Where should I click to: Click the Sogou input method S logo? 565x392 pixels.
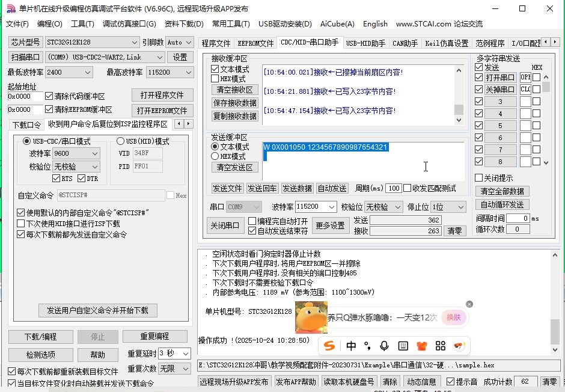point(329,346)
